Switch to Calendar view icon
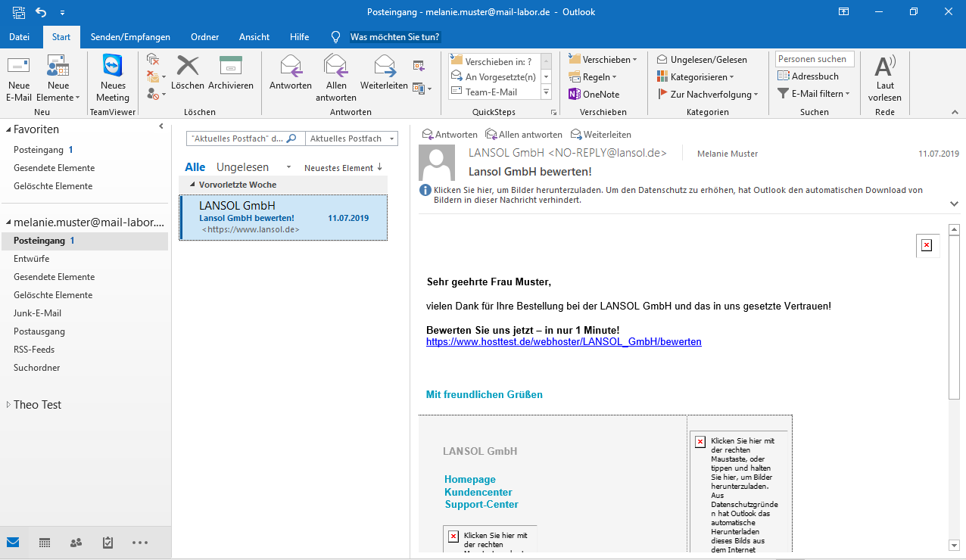 (45, 543)
